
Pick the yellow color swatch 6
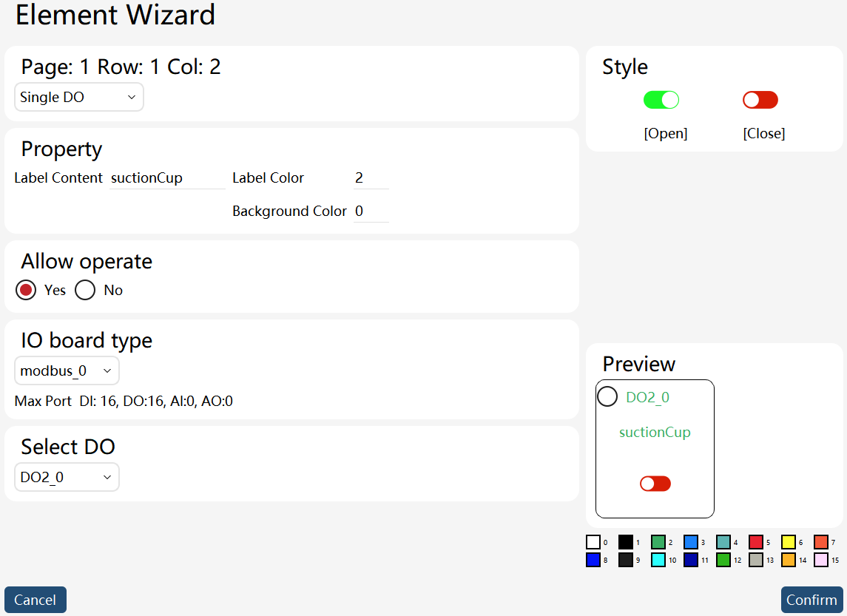click(x=788, y=542)
